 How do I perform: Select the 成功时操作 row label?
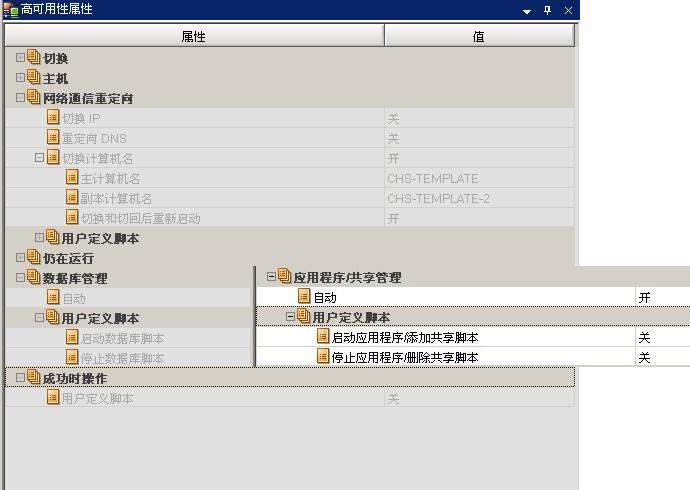tap(75, 378)
